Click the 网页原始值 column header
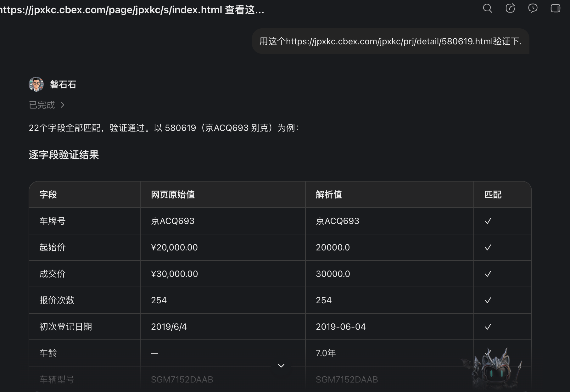Viewport: 570px width, 392px height. [x=173, y=195]
